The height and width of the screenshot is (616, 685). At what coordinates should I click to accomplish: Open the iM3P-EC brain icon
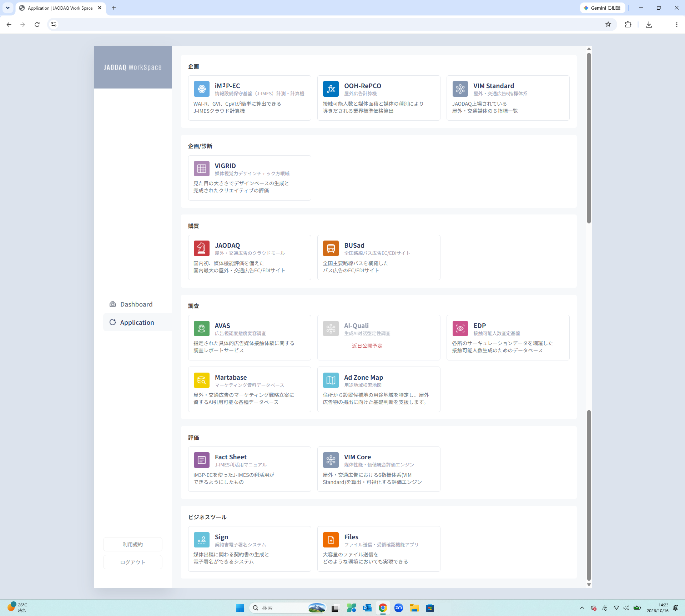tap(201, 89)
